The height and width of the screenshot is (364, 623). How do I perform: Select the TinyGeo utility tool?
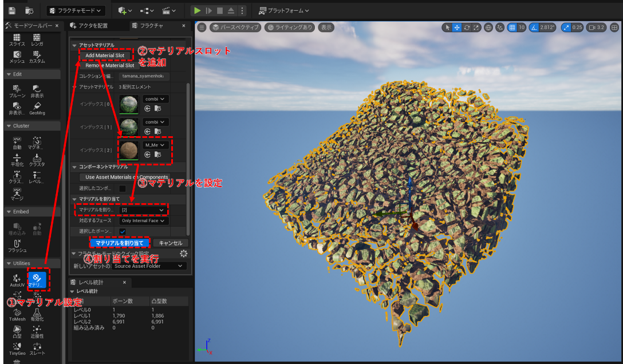pos(17,349)
